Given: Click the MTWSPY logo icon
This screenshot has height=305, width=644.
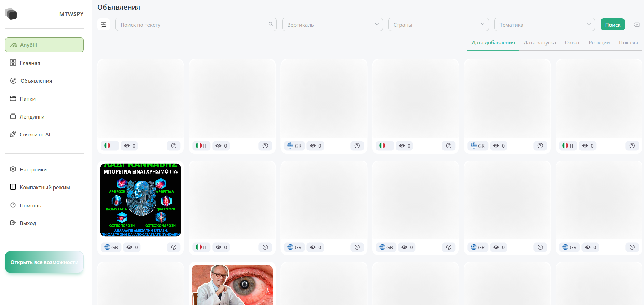Looking at the screenshot, I should [11, 14].
